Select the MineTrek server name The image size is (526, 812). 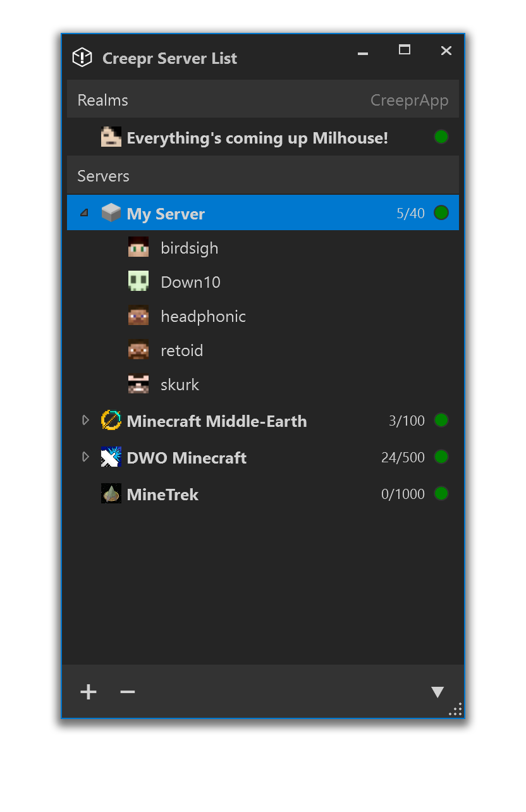[x=162, y=495]
